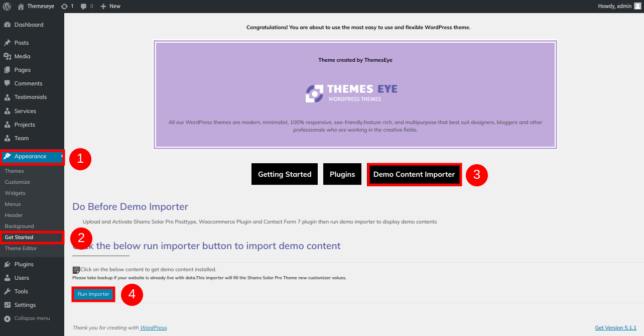Run the demo content importer
Screen dimensions: 644x336
click(93, 294)
